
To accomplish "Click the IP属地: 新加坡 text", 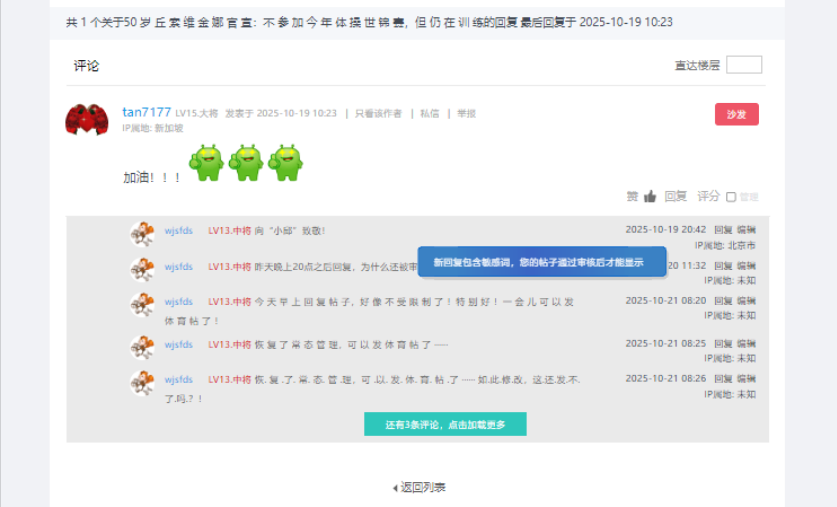I will [x=153, y=128].
